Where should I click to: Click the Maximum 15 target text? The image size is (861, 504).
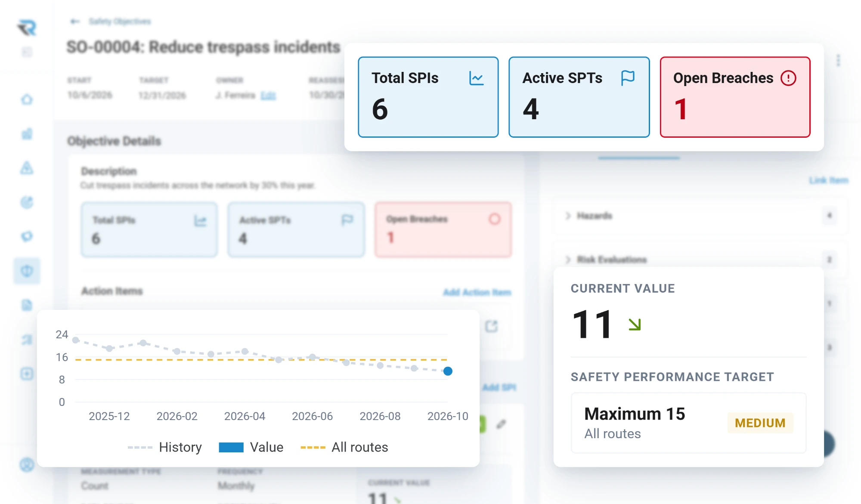[635, 414]
